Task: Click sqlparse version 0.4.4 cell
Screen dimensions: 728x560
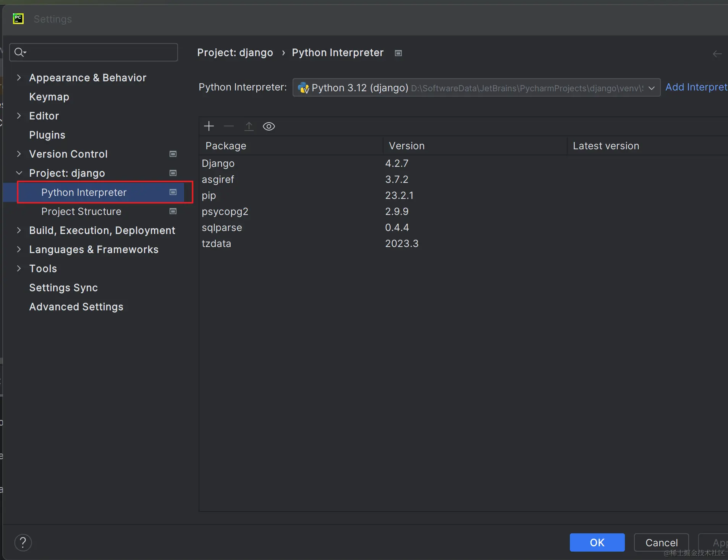Action: pyautogui.click(x=397, y=228)
